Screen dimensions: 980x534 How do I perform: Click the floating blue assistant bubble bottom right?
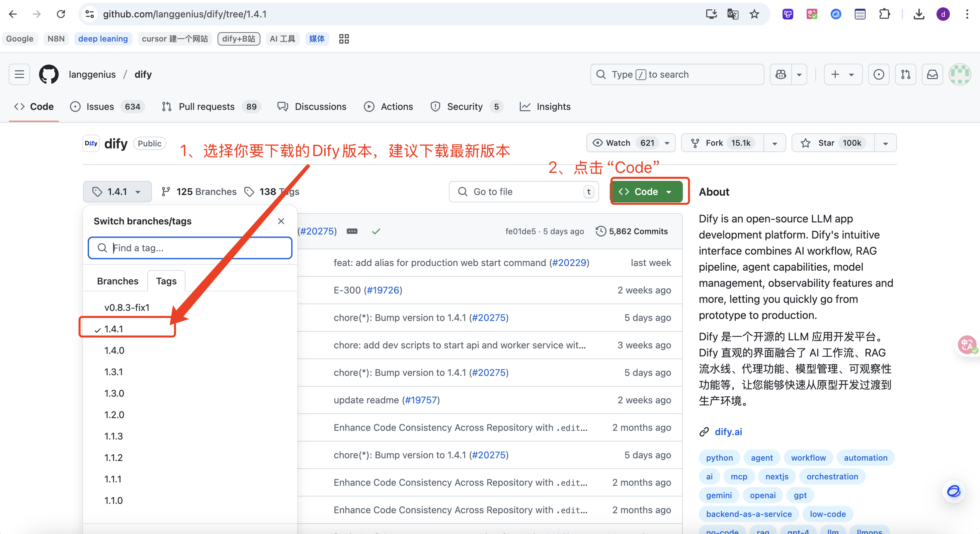tap(954, 491)
